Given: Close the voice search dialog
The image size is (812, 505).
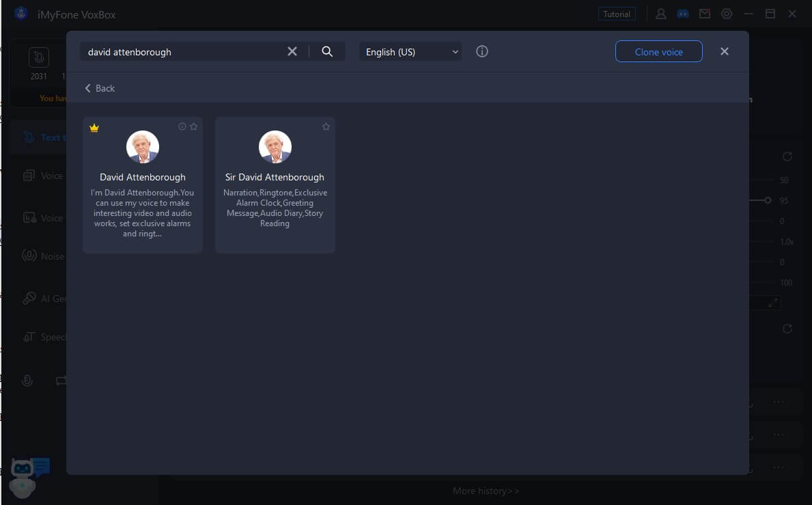Looking at the screenshot, I should tap(725, 51).
